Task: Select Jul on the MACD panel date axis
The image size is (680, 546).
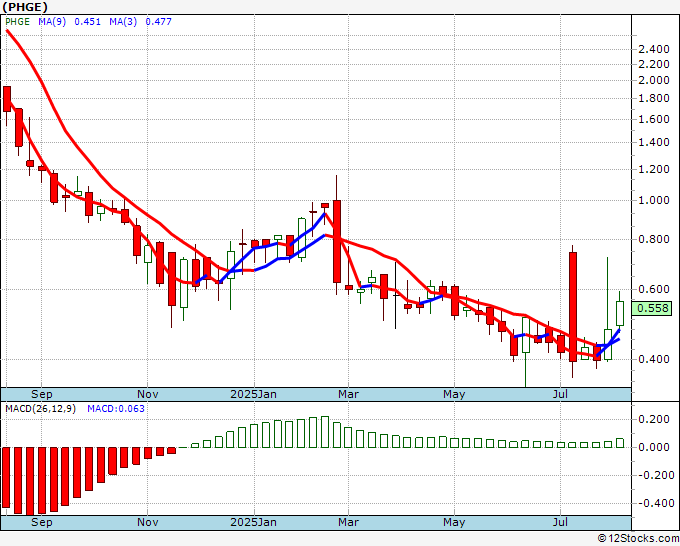Action: click(x=560, y=522)
